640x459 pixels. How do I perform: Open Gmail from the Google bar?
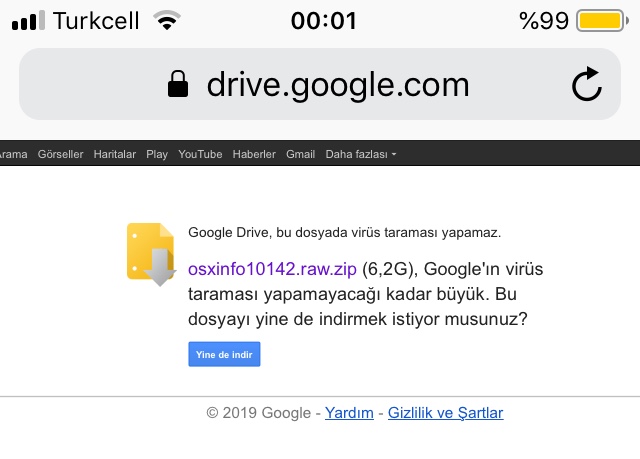300,154
